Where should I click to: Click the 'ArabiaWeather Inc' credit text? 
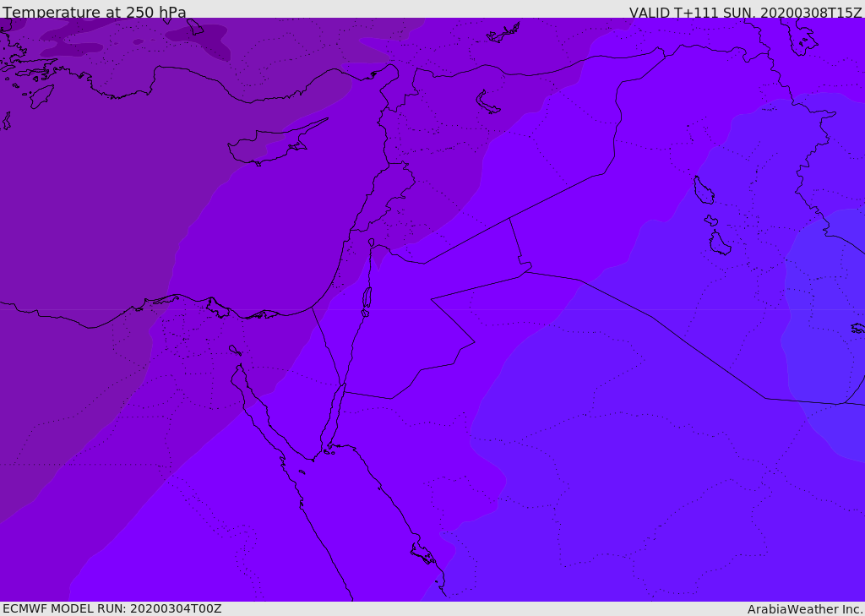coord(804,609)
